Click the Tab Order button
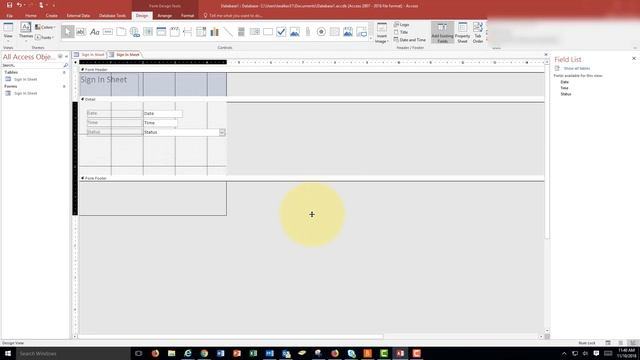 click(x=478, y=33)
